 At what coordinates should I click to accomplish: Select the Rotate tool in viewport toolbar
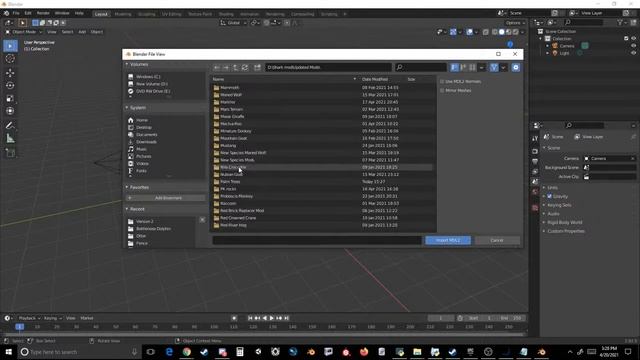click(10, 85)
